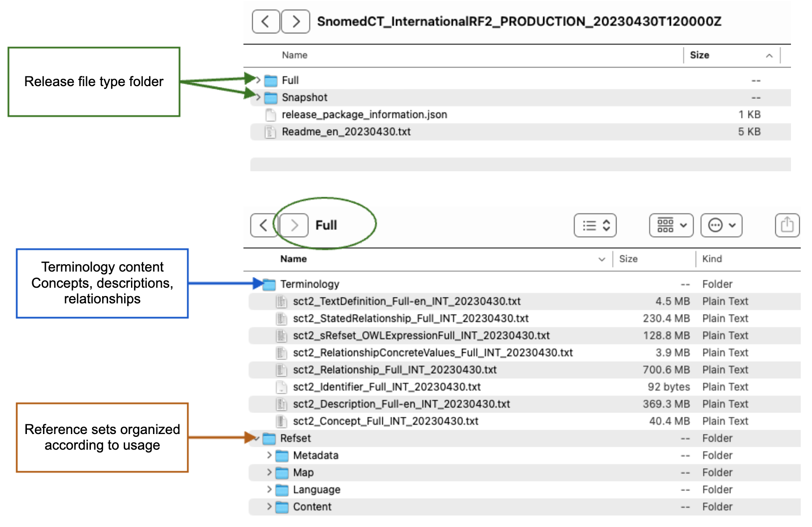This screenshot has width=812, height=527.
Task: Sort by the Name column in the top window
Action: [x=294, y=55]
